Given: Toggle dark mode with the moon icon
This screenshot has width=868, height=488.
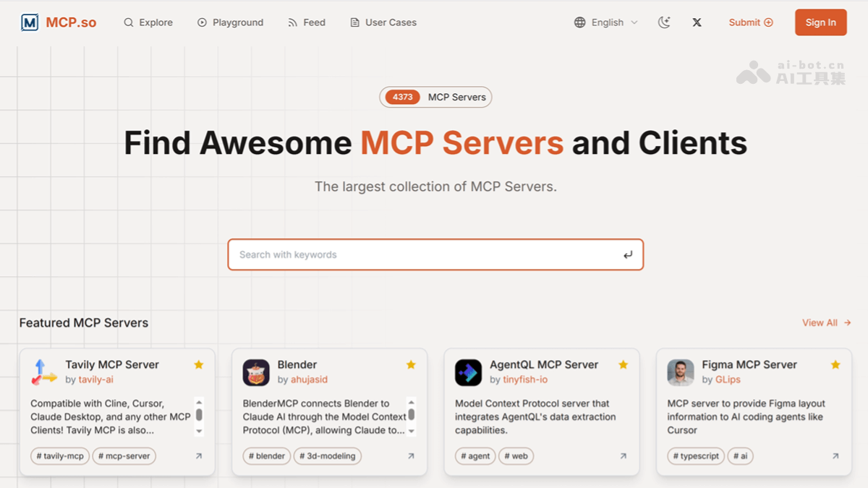Looking at the screenshot, I should 664,22.
